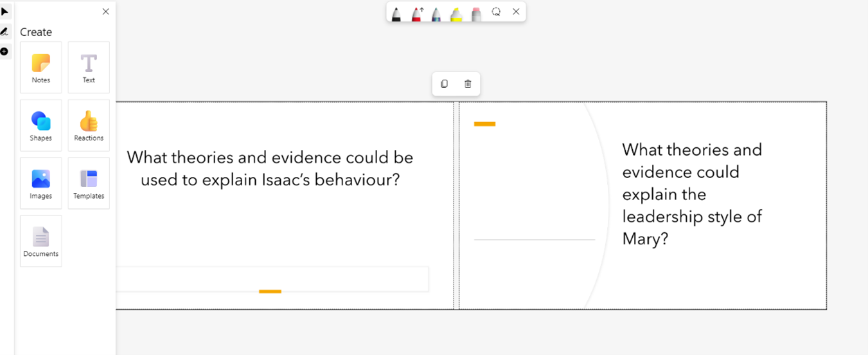Screen dimensions: 868x355
Task: Open the Templates option
Action: point(89,183)
